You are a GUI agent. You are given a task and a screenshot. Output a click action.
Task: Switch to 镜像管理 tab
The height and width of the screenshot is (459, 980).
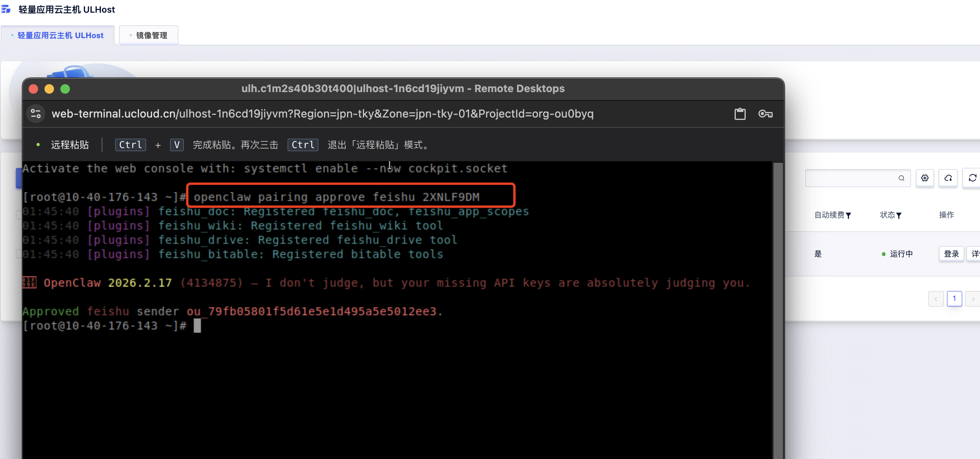(x=151, y=35)
